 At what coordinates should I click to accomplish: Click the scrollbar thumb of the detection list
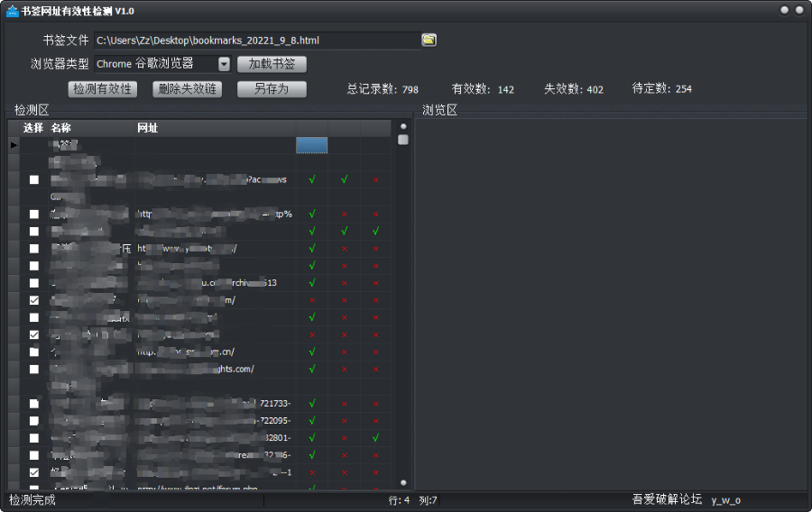coord(403,140)
